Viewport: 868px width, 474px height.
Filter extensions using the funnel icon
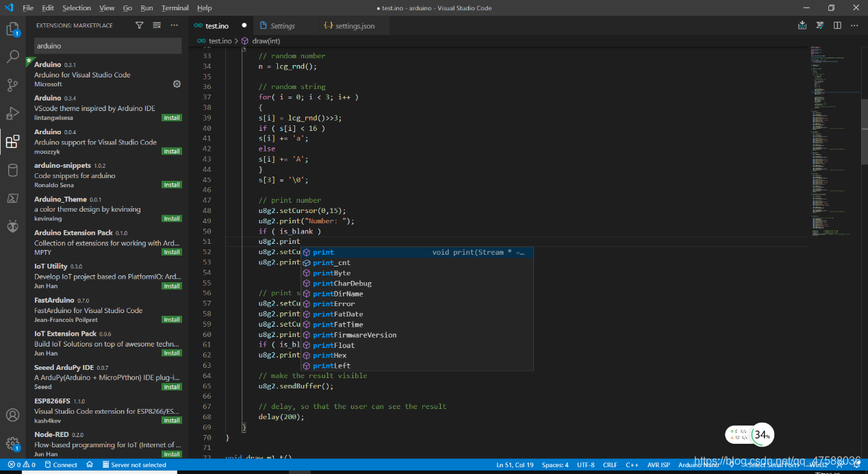(x=140, y=25)
